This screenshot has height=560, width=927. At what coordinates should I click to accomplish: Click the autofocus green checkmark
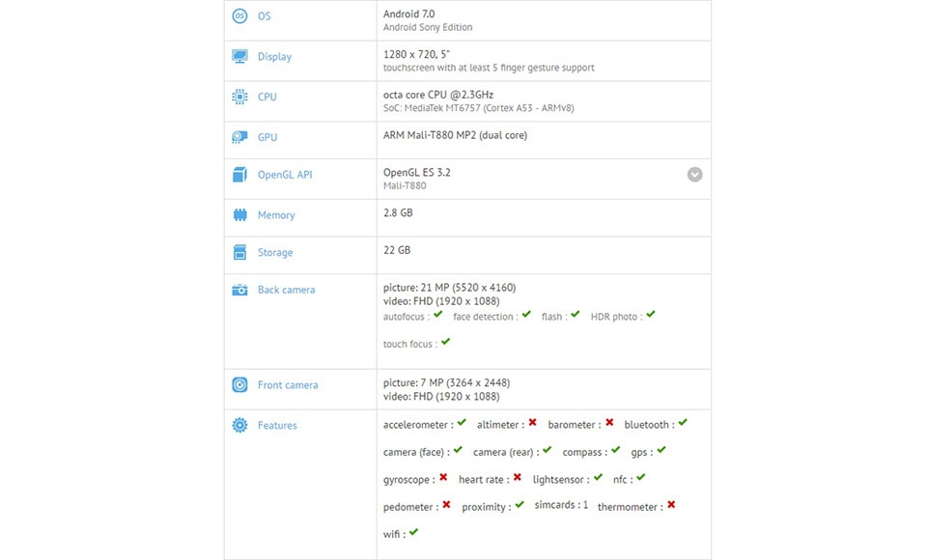(438, 315)
